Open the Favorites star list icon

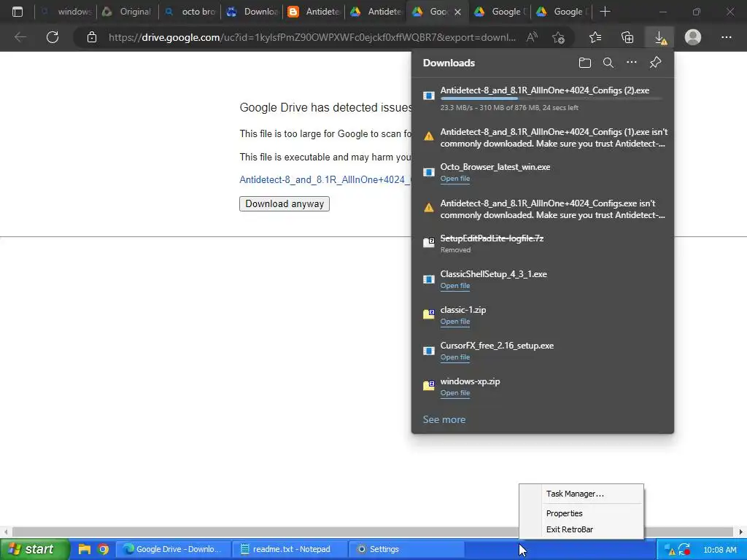(x=595, y=37)
